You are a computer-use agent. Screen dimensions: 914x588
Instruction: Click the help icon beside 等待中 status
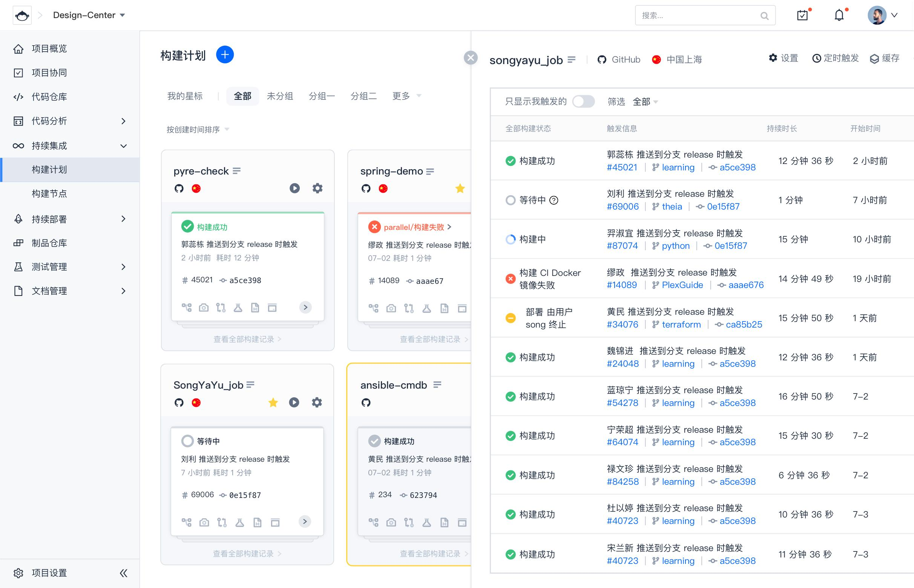click(554, 200)
